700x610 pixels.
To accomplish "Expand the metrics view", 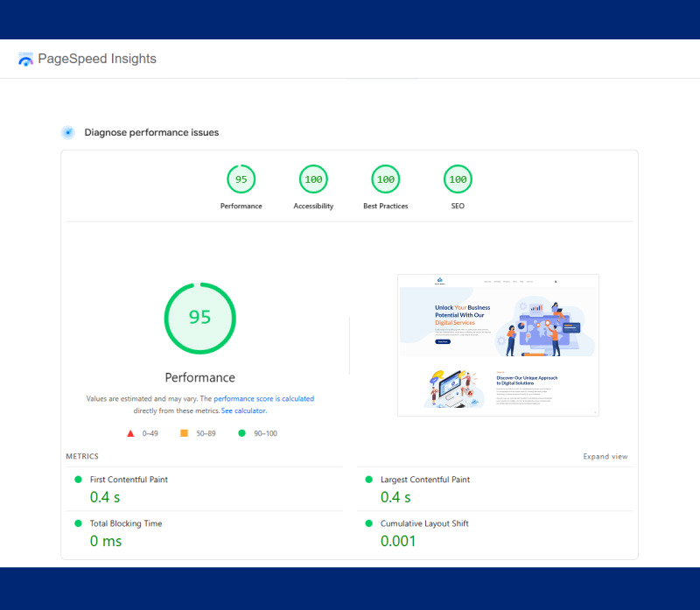I will (x=605, y=457).
